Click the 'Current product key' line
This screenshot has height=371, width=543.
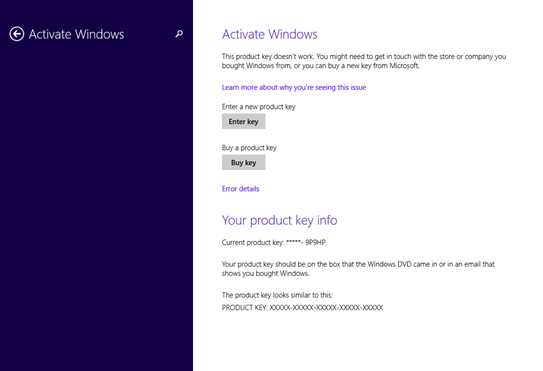pos(274,242)
